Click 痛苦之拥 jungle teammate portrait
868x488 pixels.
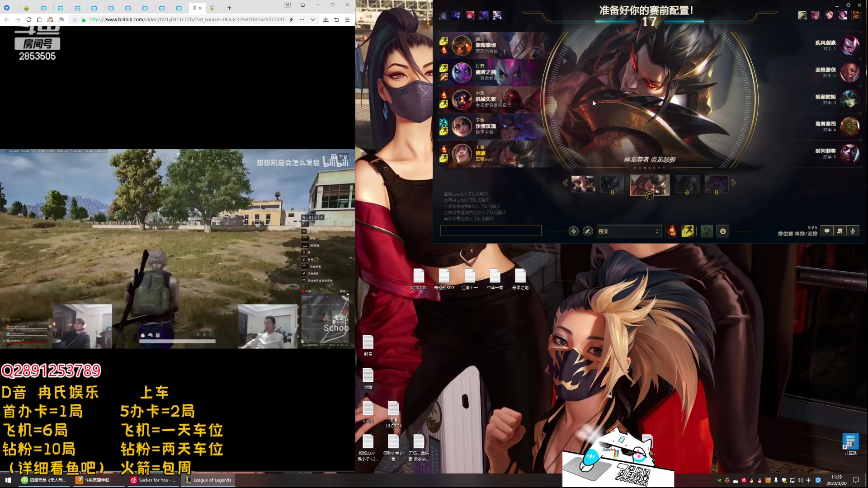462,73
